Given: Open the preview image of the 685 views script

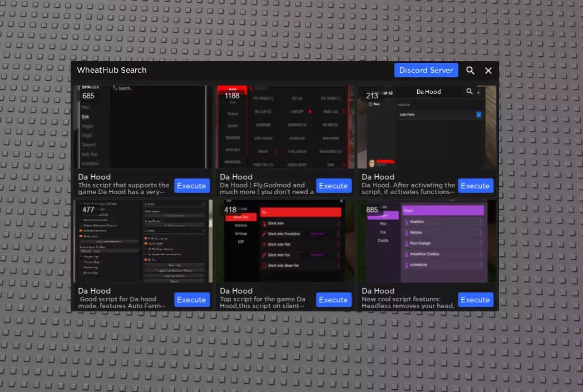Looking at the screenshot, I should click(x=143, y=127).
